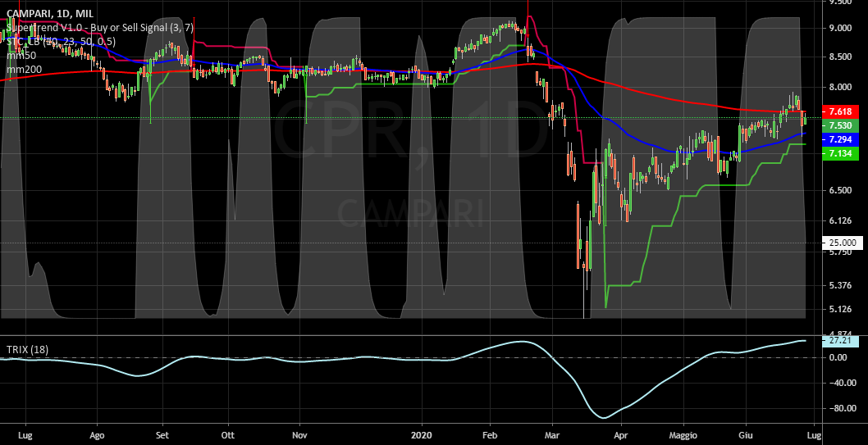
Task: Click the Set month on time axis
Action: (x=162, y=434)
